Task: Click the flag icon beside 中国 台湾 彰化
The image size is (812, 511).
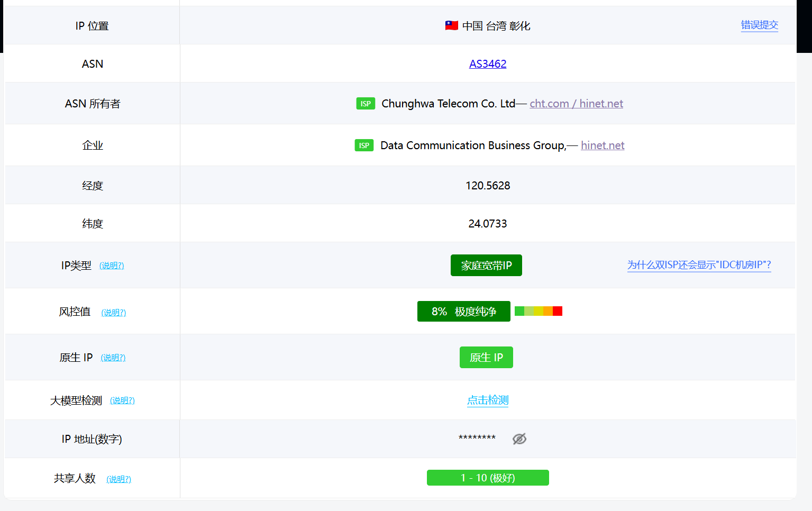Action: click(451, 25)
